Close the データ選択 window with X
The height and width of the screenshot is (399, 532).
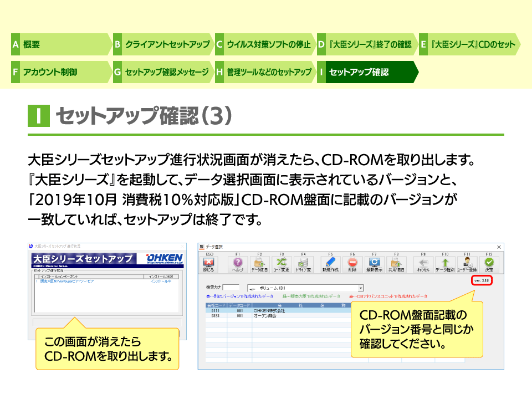(x=499, y=247)
